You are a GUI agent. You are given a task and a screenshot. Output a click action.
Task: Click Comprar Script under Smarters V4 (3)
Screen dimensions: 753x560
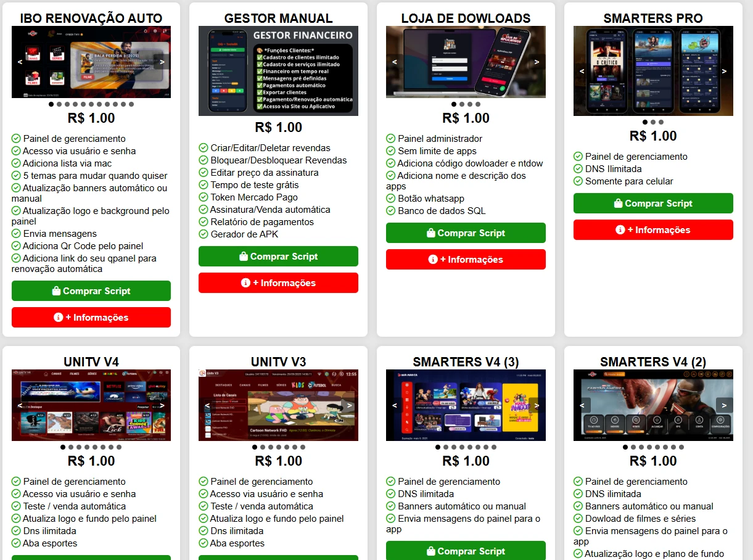(x=466, y=550)
